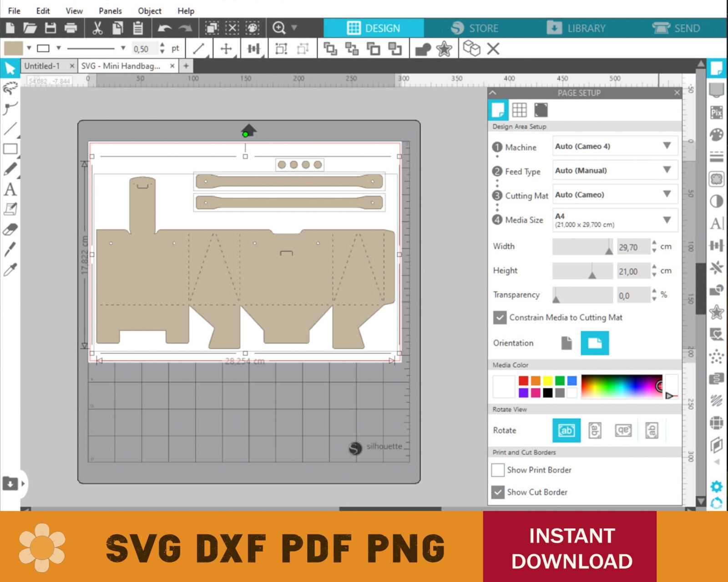The width and height of the screenshot is (728, 582).
Task: Go to the LIBRARY tab
Action: pyautogui.click(x=576, y=28)
